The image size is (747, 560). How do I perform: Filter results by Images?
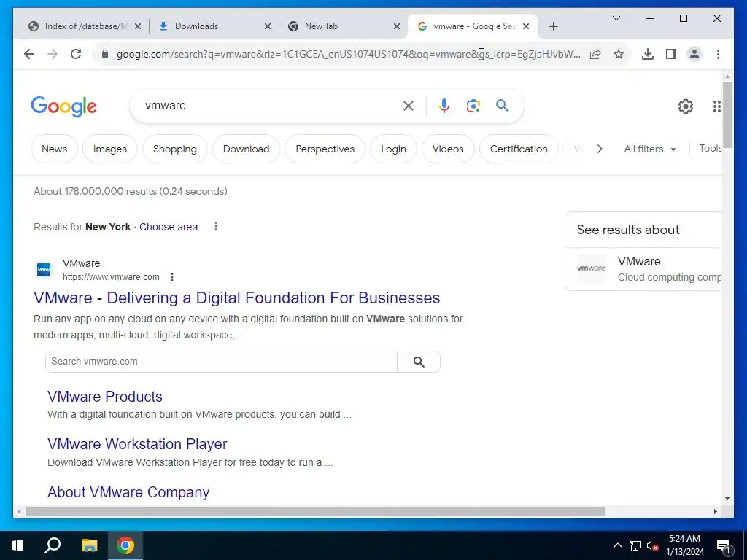(110, 149)
